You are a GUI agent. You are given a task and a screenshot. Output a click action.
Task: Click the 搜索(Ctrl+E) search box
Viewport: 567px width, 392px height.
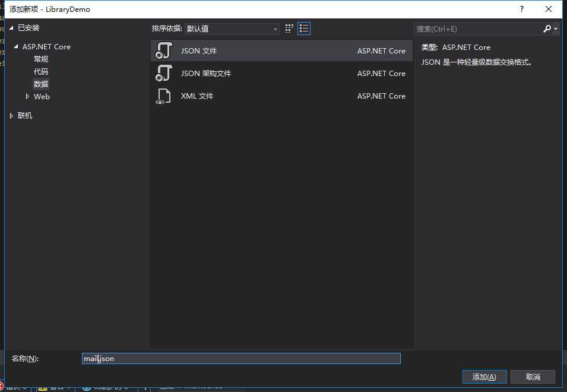[x=477, y=29]
